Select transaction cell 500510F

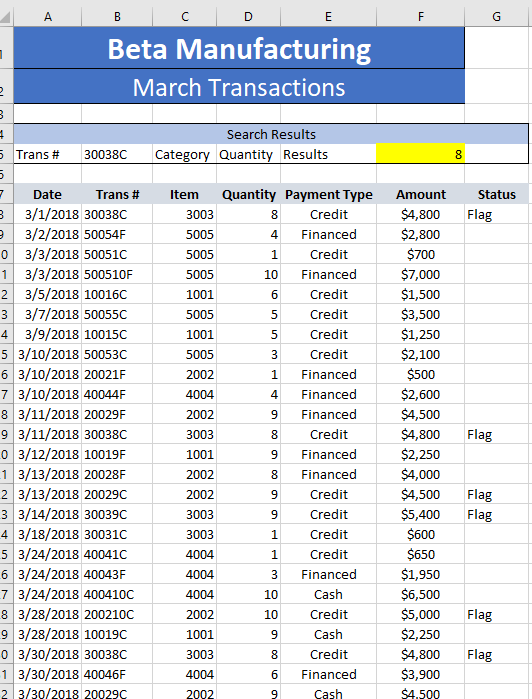pyautogui.click(x=117, y=275)
